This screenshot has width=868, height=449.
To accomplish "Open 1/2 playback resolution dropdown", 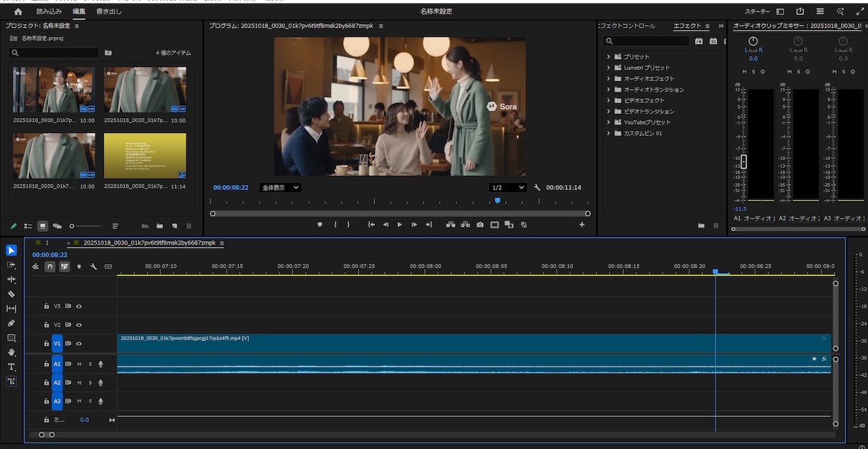I will [x=507, y=188].
